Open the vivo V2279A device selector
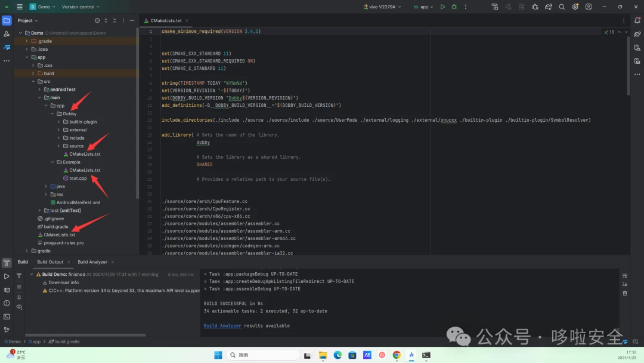 click(382, 7)
